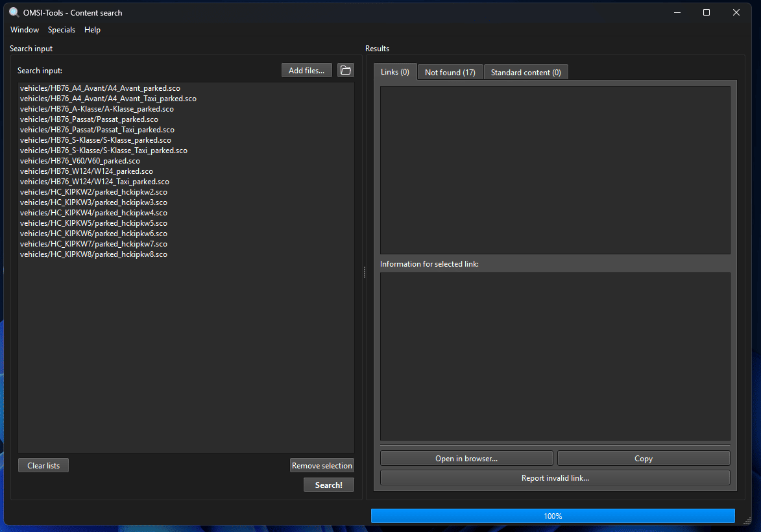The width and height of the screenshot is (761, 532).
Task: Open the Help menu
Action: tap(92, 30)
